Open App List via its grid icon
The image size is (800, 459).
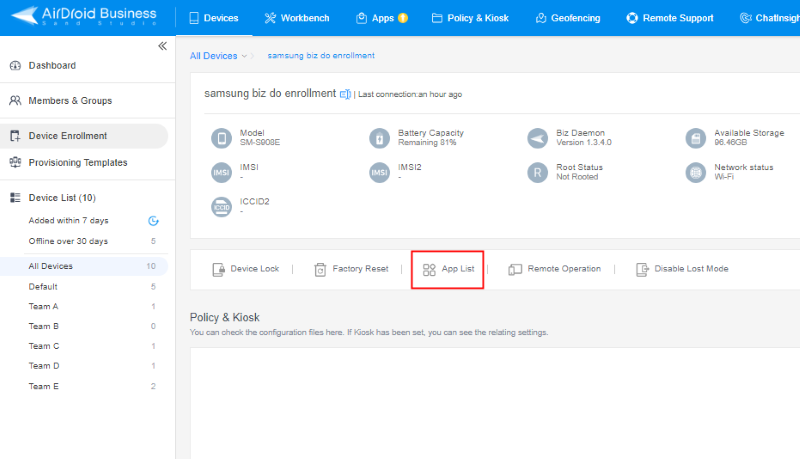(x=429, y=269)
